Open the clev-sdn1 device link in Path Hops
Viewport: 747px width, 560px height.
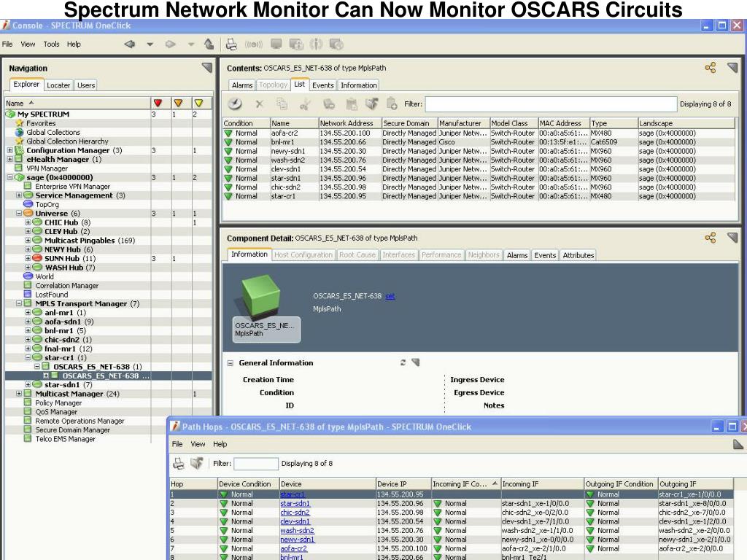pyautogui.click(x=295, y=521)
